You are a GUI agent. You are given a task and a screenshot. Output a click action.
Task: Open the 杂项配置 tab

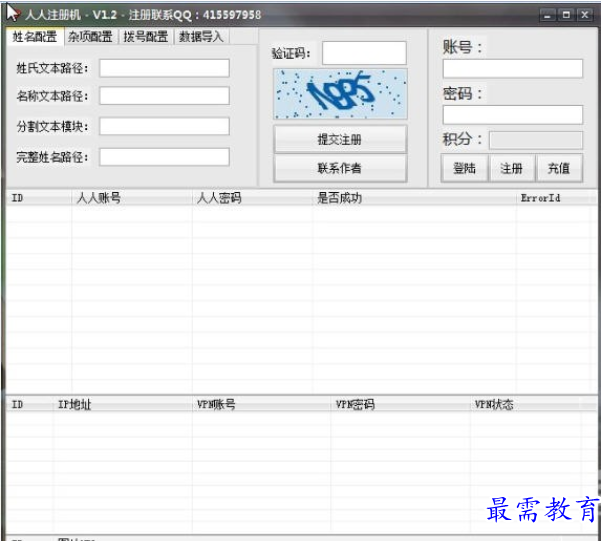click(90, 37)
